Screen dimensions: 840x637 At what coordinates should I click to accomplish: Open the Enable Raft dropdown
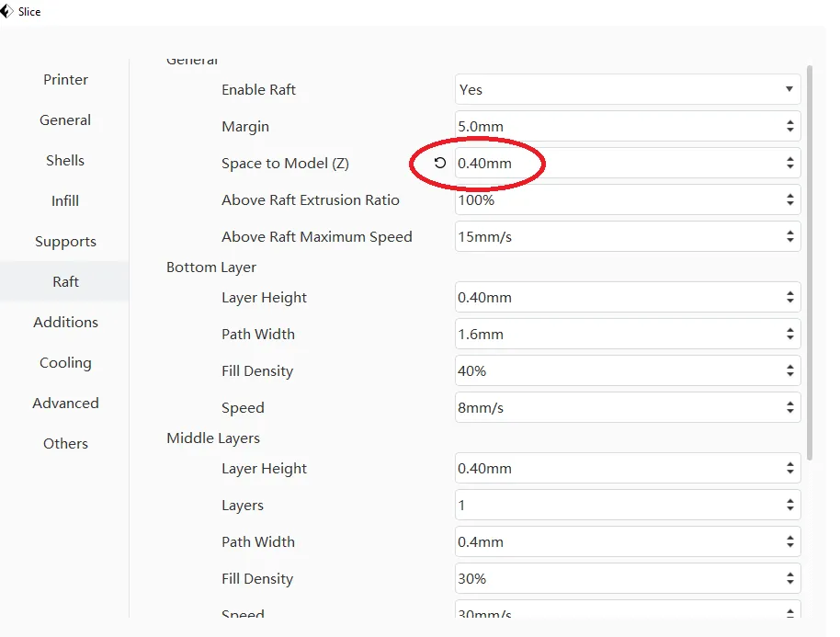[x=628, y=89]
